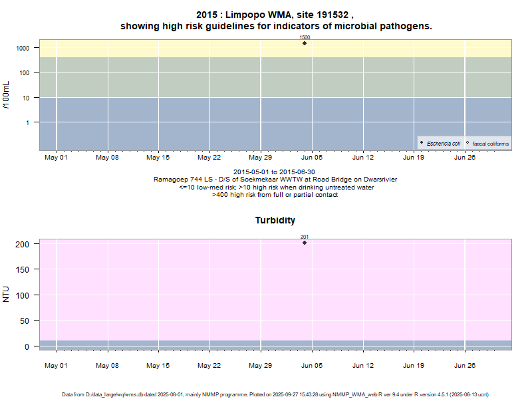Click the 'Ramagoep 744 LS' site description line

pos(275,180)
